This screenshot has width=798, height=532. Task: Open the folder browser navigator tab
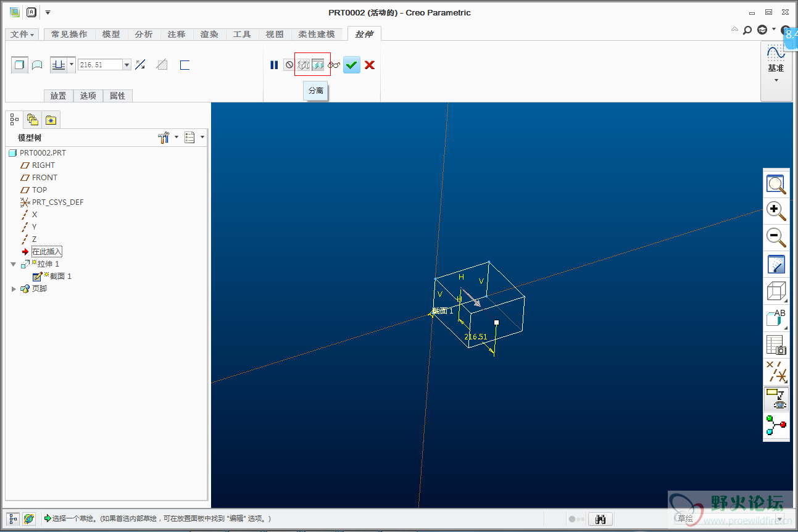(x=33, y=120)
